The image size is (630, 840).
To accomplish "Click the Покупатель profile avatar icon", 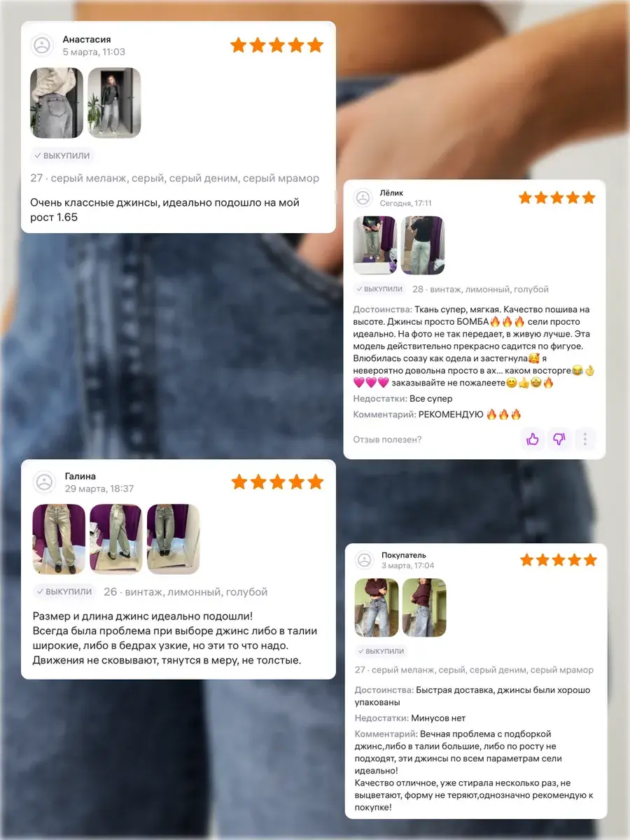I will pos(365,560).
